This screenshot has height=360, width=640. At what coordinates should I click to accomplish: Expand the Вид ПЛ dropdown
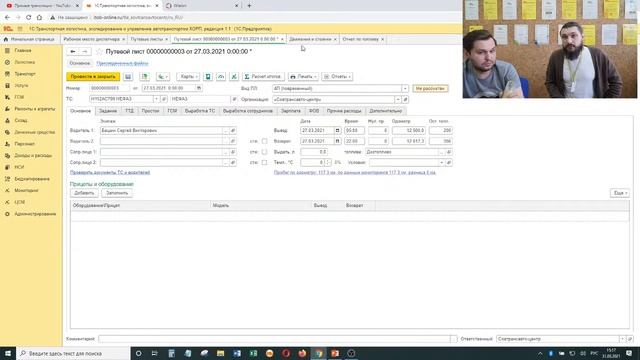404,89
